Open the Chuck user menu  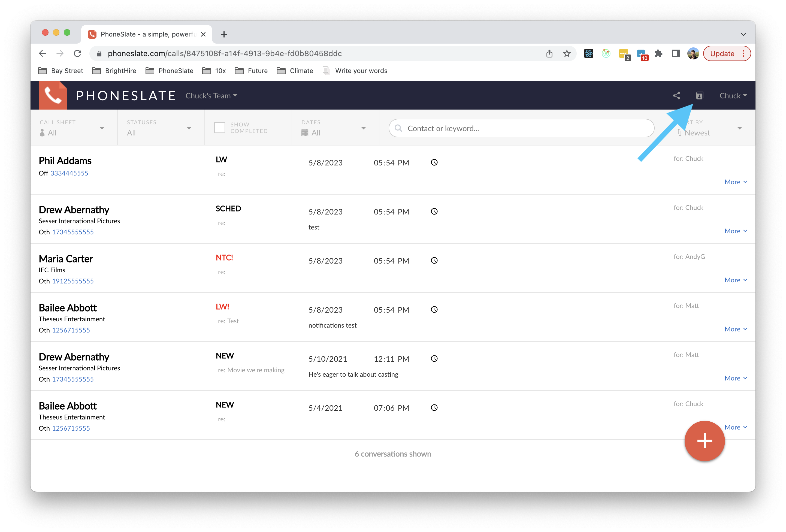click(x=733, y=96)
